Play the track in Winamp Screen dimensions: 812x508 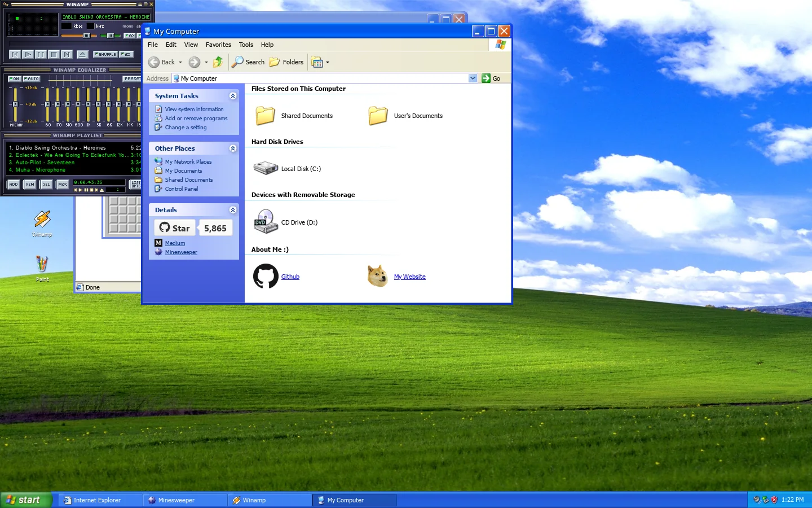point(28,54)
